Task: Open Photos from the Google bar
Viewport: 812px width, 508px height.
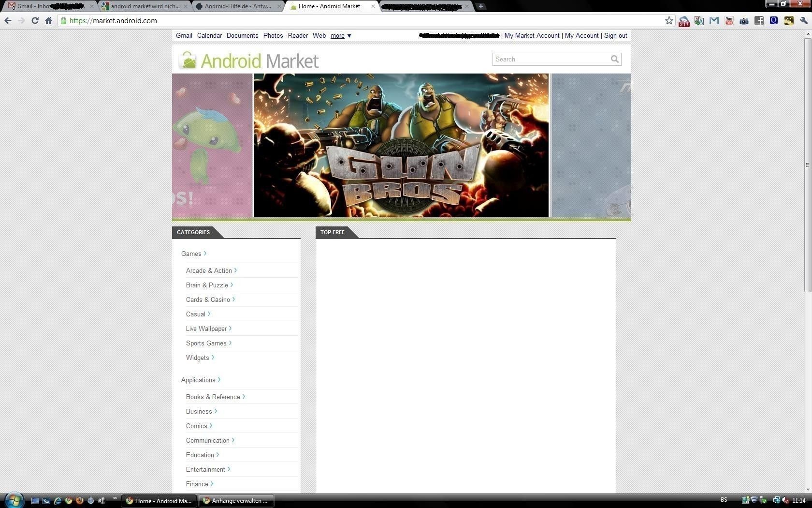Action: 273,35
